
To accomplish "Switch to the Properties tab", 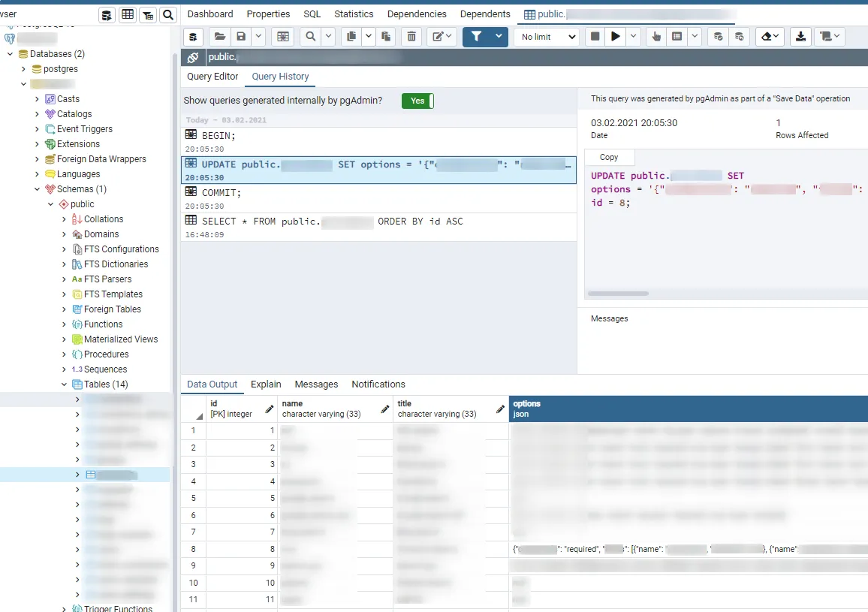I will click(x=268, y=14).
